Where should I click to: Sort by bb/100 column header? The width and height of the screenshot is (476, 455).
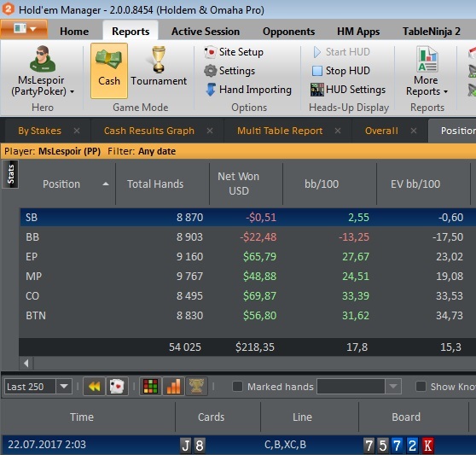(x=322, y=184)
